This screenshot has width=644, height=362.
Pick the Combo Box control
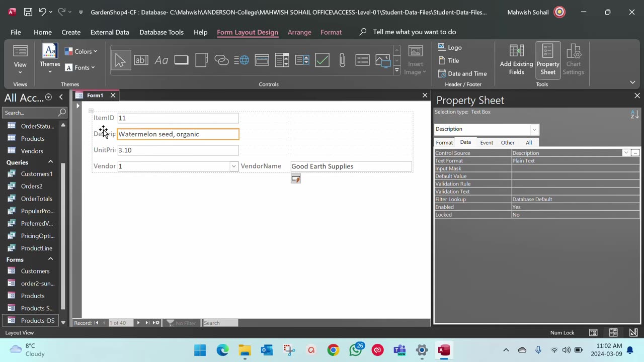click(282, 60)
